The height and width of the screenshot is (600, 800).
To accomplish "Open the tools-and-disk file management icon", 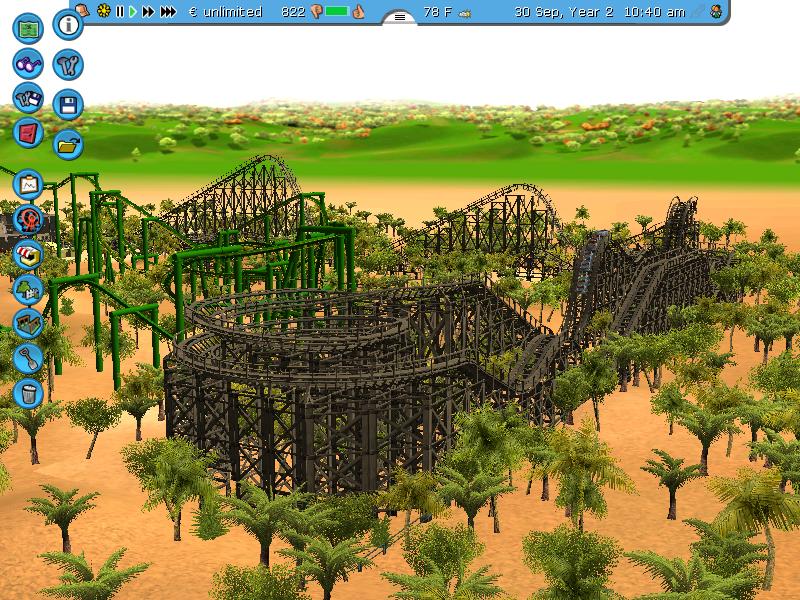I will [x=28, y=98].
